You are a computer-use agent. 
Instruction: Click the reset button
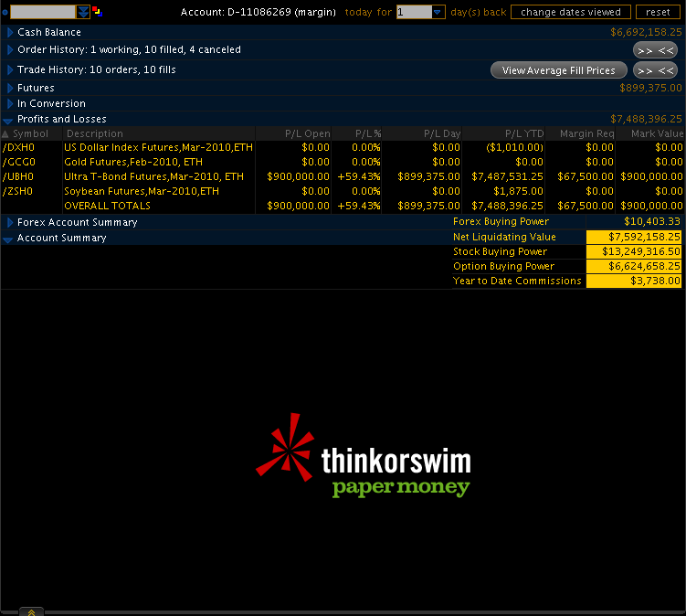(658, 12)
